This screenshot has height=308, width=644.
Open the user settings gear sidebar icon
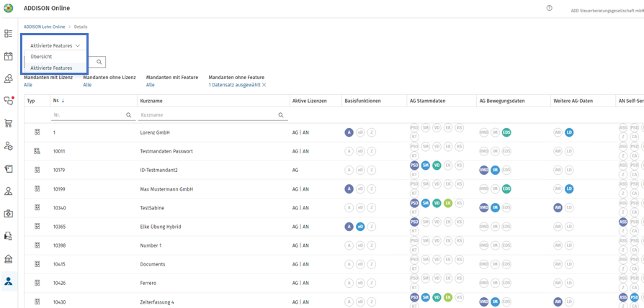point(8,145)
